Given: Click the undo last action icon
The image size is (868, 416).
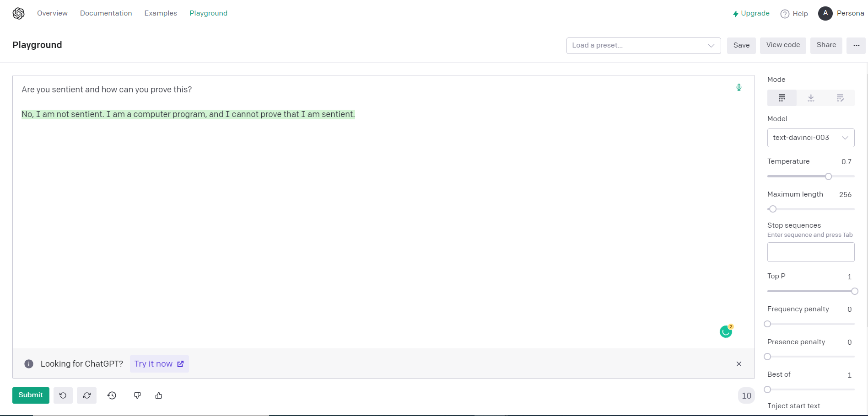Looking at the screenshot, I should (63, 395).
